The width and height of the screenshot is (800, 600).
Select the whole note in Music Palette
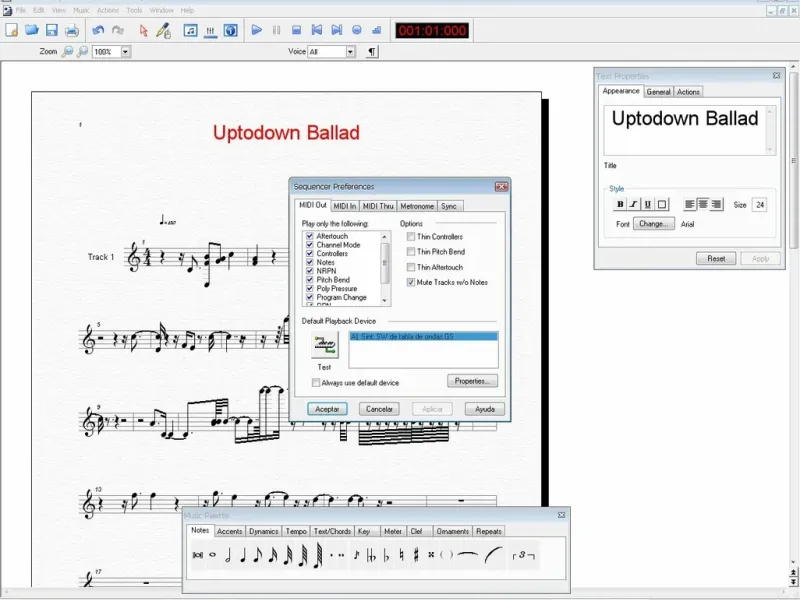(x=212, y=555)
